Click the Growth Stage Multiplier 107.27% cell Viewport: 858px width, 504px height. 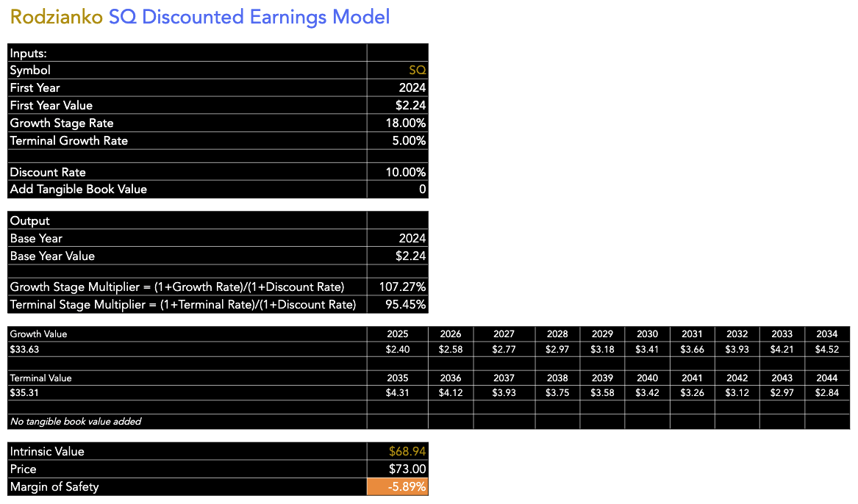pos(397,287)
